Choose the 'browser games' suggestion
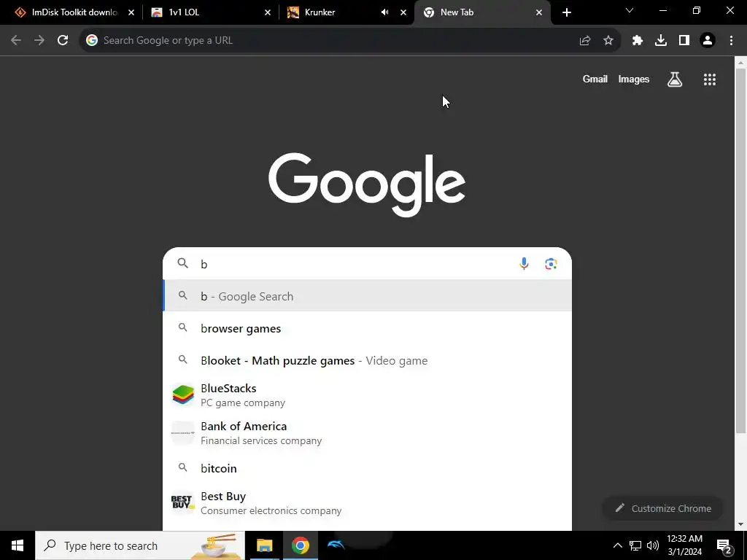This screenshot has height=560, width=747. 368,329
